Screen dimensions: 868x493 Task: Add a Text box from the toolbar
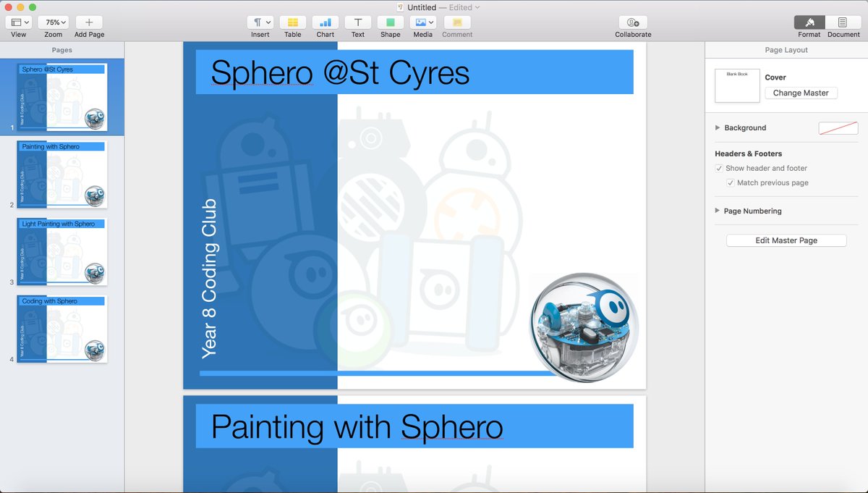click(x=358, y=22)
